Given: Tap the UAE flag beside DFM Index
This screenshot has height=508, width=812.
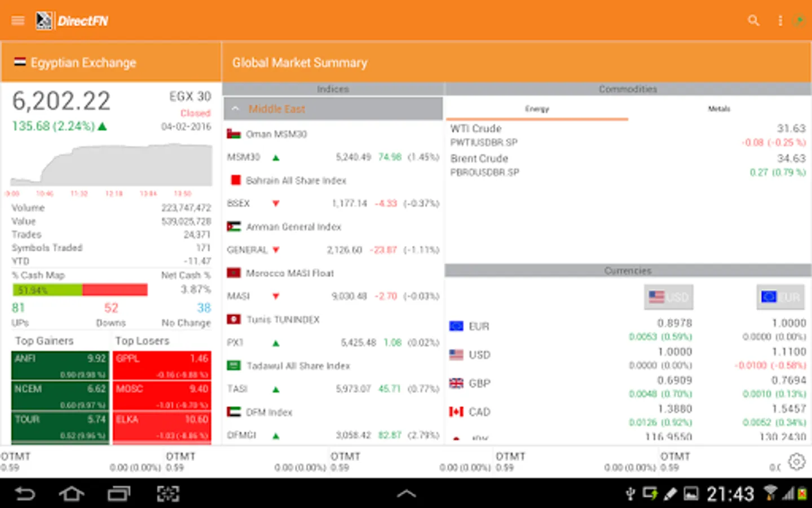Looking at the screenshot, I should (233, 412).
